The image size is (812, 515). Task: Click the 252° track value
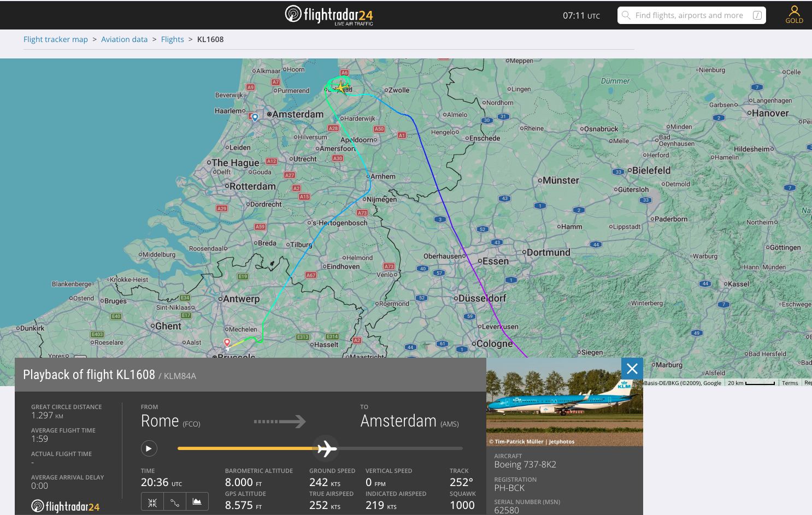461,482
